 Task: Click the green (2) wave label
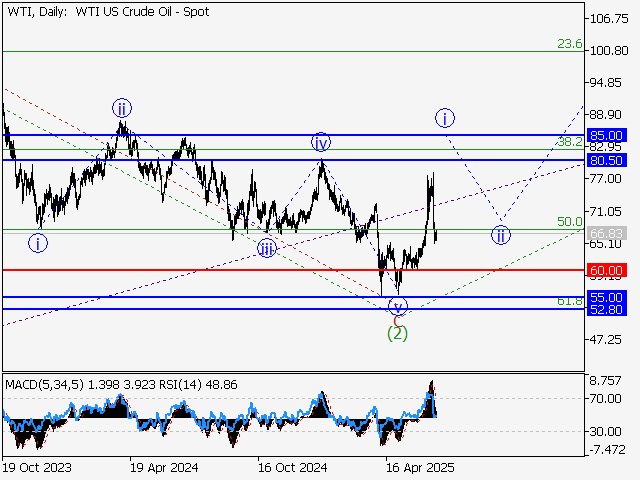pos(397,333)
